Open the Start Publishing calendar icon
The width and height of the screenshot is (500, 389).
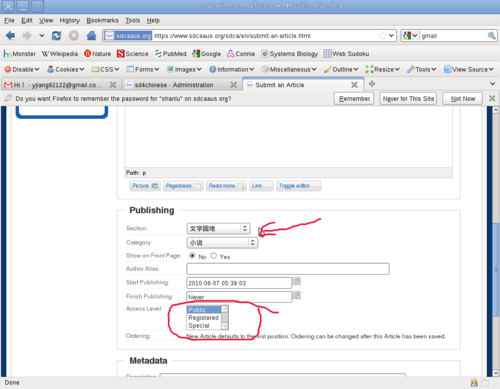coord(296,282)
